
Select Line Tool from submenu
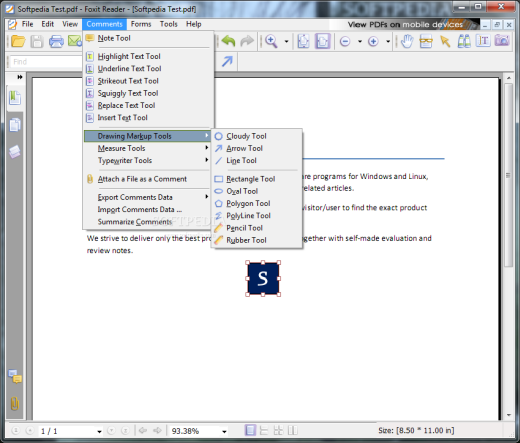257,160
